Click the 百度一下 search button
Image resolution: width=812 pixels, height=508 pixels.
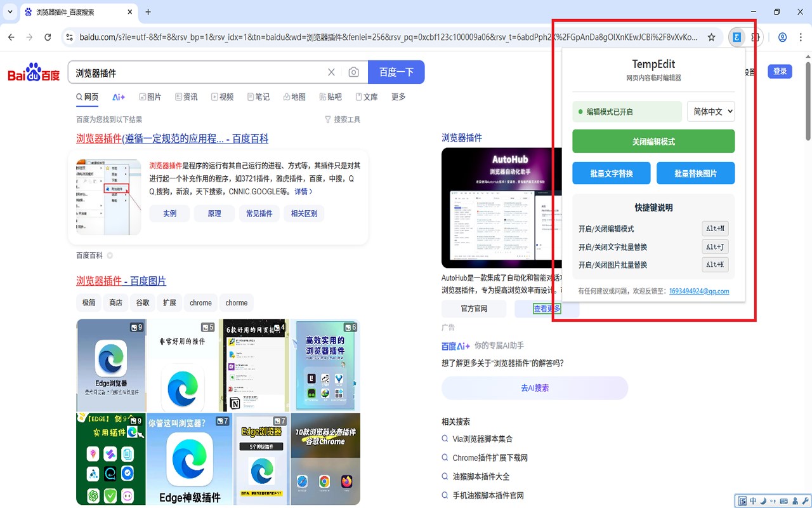pyautogui.click(x=396, y=72)
